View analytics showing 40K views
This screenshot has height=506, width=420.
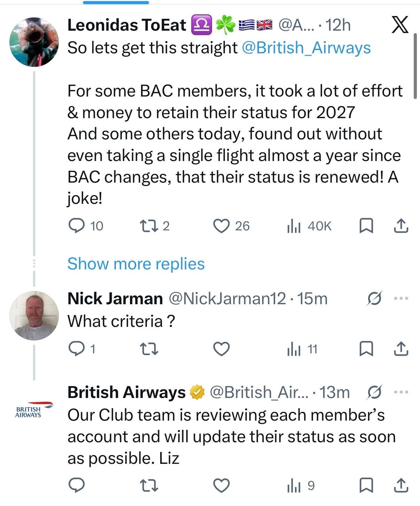[294, 226]
